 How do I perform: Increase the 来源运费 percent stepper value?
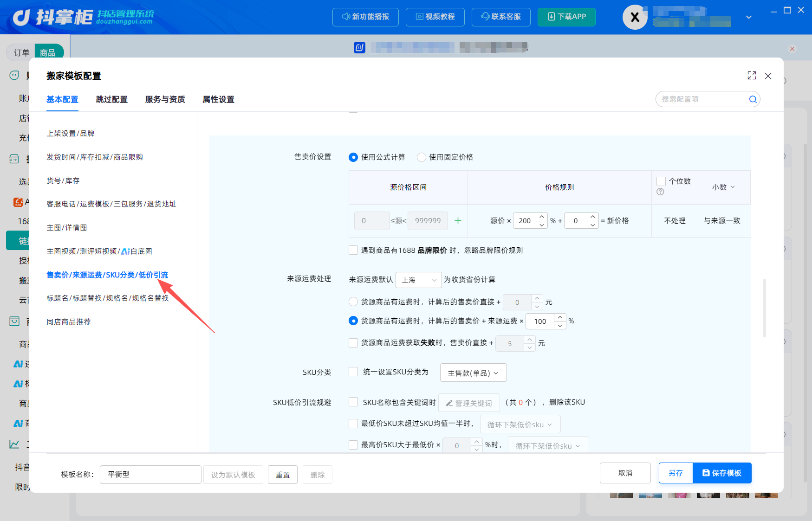[x=560, y=317]
